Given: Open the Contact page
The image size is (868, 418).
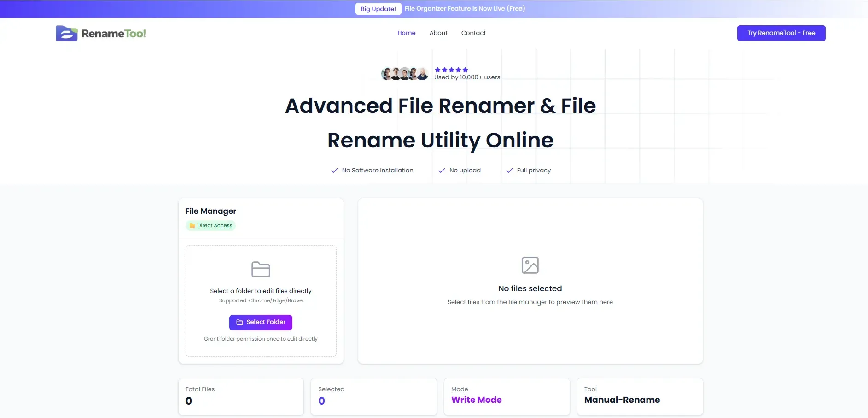Looking at the screenshot, I should [473, 33].
